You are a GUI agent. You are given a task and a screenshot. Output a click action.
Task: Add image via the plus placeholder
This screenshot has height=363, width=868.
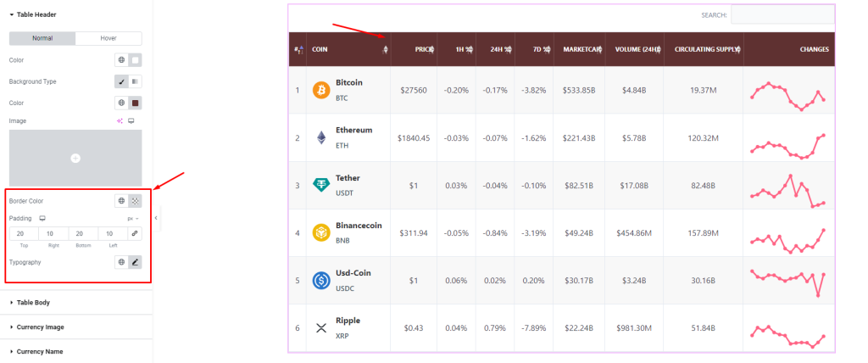75,159
